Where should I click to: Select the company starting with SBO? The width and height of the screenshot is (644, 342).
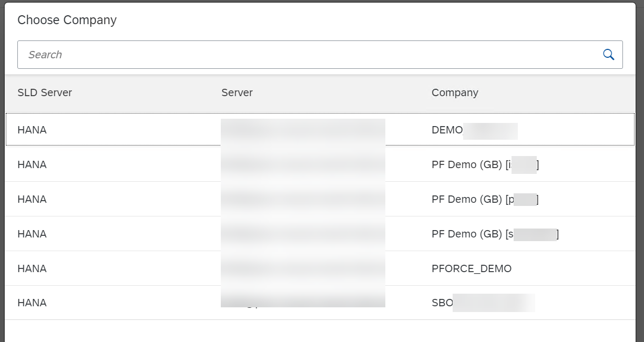[x=443, y=303]
